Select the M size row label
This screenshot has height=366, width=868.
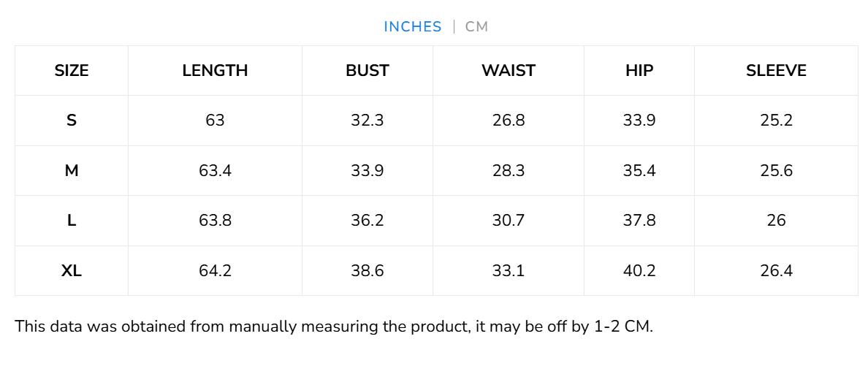coord(72,171)
